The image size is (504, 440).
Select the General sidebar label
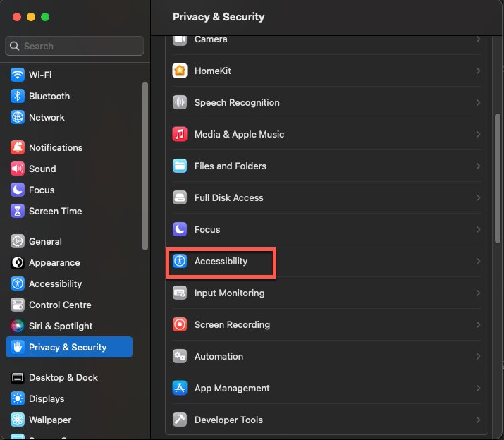pyautogui.click(x=45, y=242)
